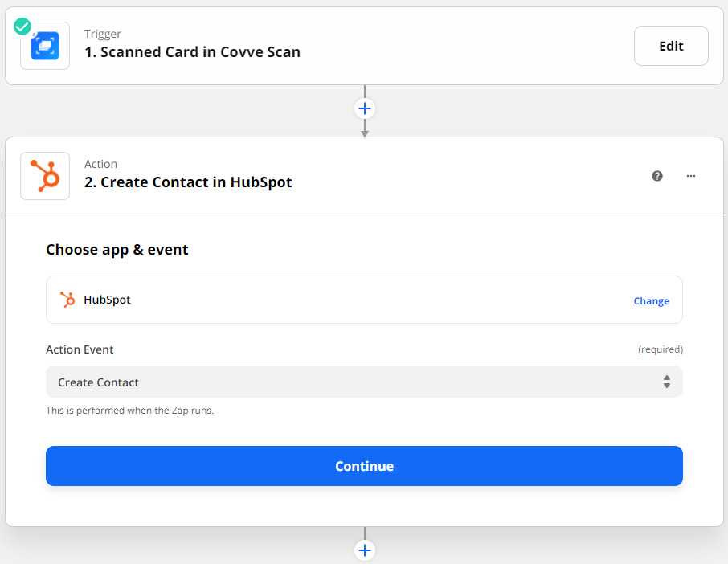Click the up-down arrows beside Create Contact
The height and width of the screenshot is (564, 728).
667,382
